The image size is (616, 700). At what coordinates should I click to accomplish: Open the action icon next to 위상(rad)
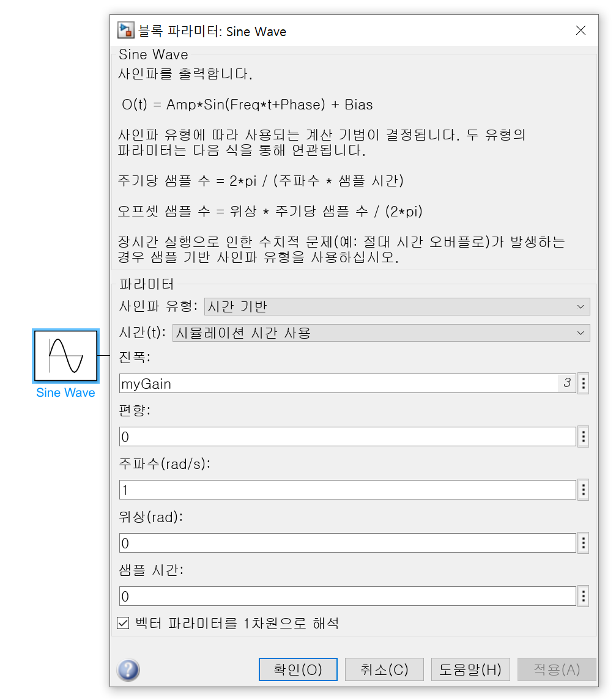(x=583, y=543)
